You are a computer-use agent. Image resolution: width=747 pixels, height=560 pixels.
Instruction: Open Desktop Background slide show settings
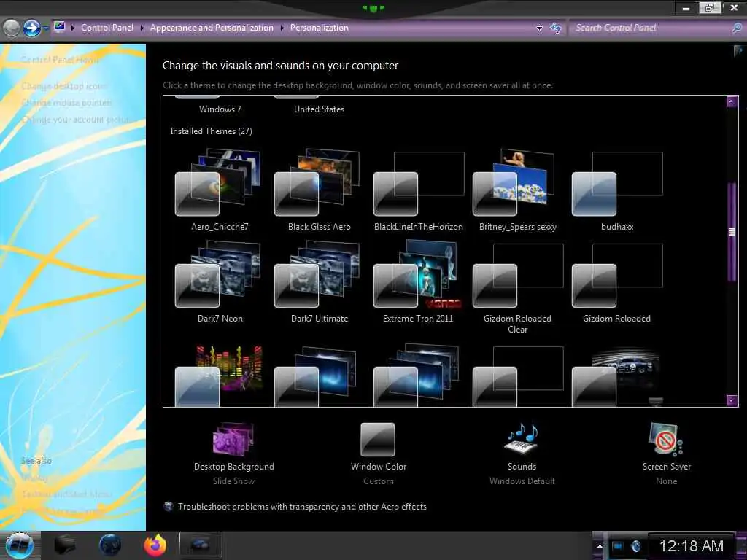point(233,454)
